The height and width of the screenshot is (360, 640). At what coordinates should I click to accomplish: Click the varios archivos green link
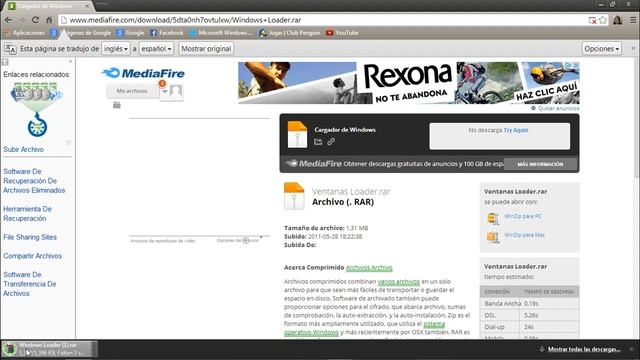[x=398, y=281]
